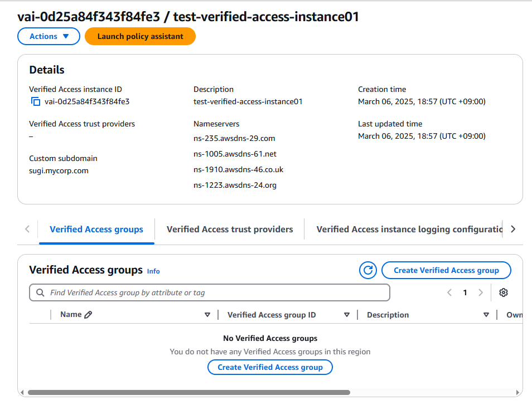The height and width of the screenshot is (405, 532).
Task: Select the Verified Access groups tab
Action: pos(96,229)
